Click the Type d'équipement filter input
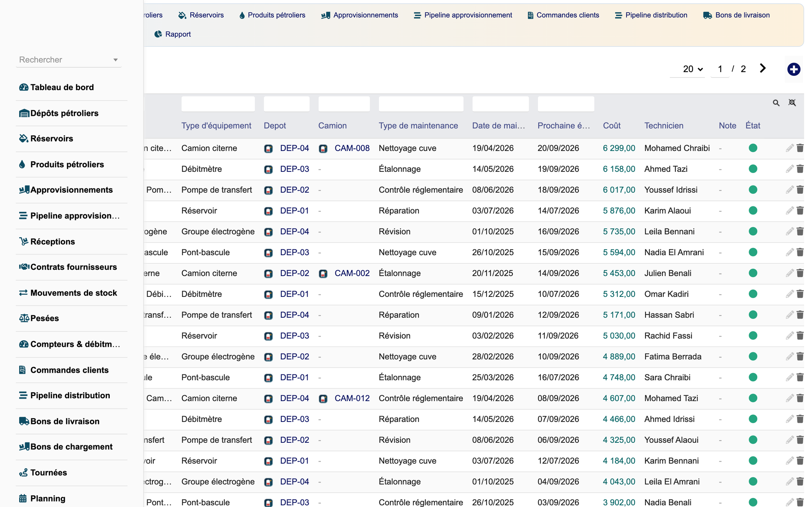812x507 pixels. coord(218,104)
